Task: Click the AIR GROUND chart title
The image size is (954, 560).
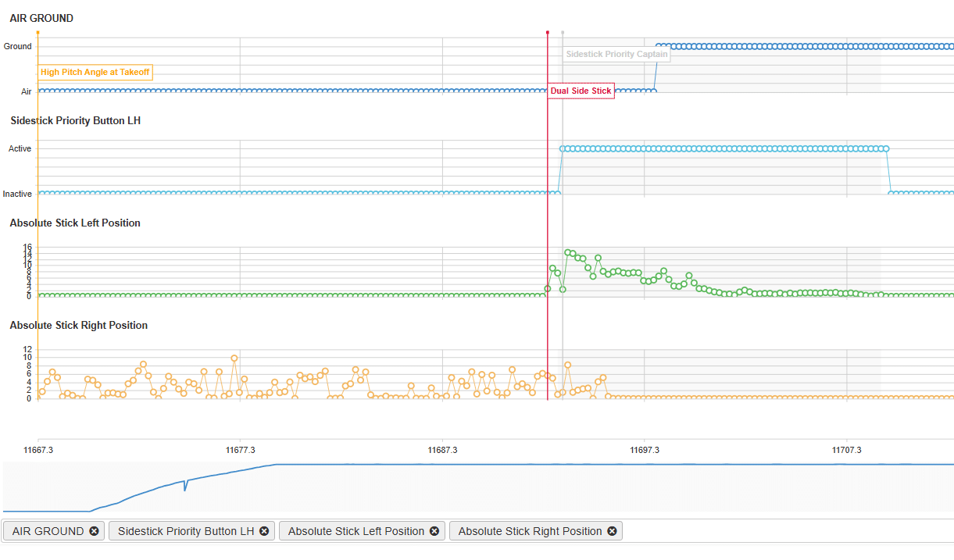Action: (x=41, y=18)
